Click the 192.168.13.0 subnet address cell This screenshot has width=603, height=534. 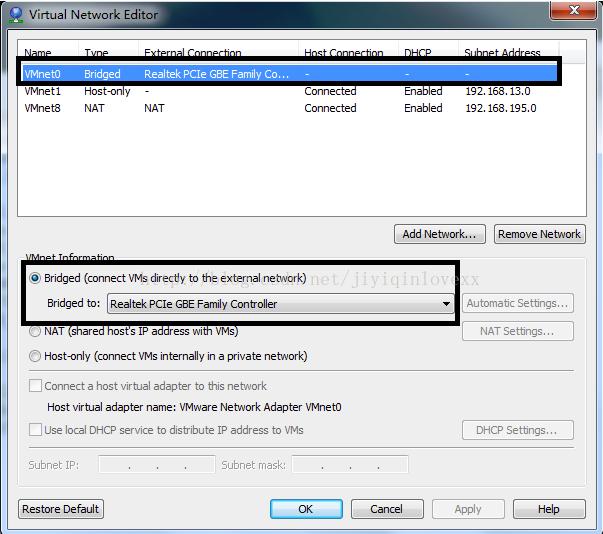498,91
